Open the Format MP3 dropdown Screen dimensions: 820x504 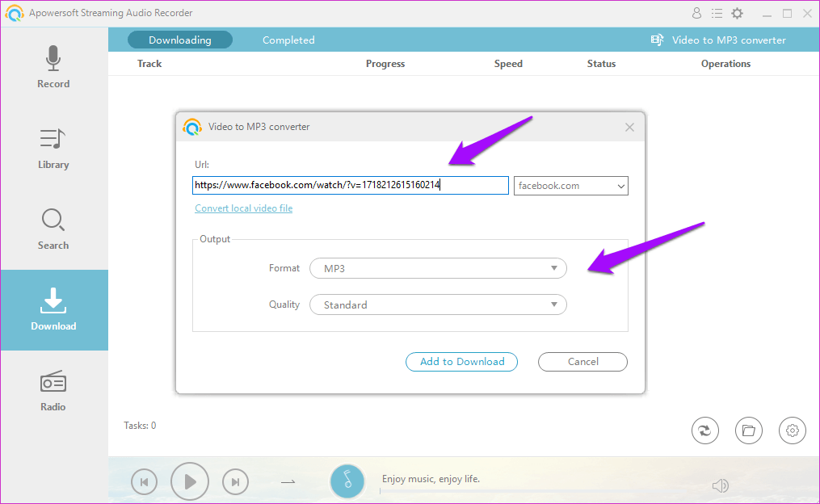(438, 268)
